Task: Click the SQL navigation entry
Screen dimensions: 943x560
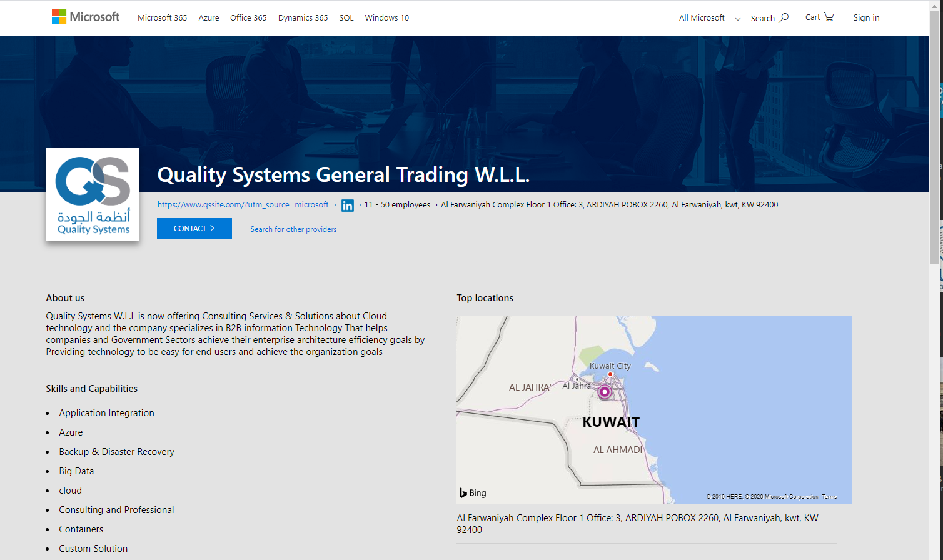Action: [346, 17]
